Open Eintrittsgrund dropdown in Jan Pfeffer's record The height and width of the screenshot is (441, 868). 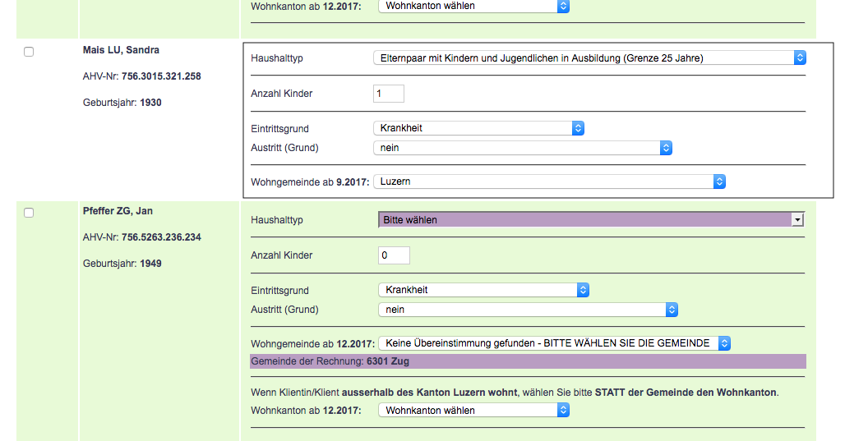click(x=483, y=290)
